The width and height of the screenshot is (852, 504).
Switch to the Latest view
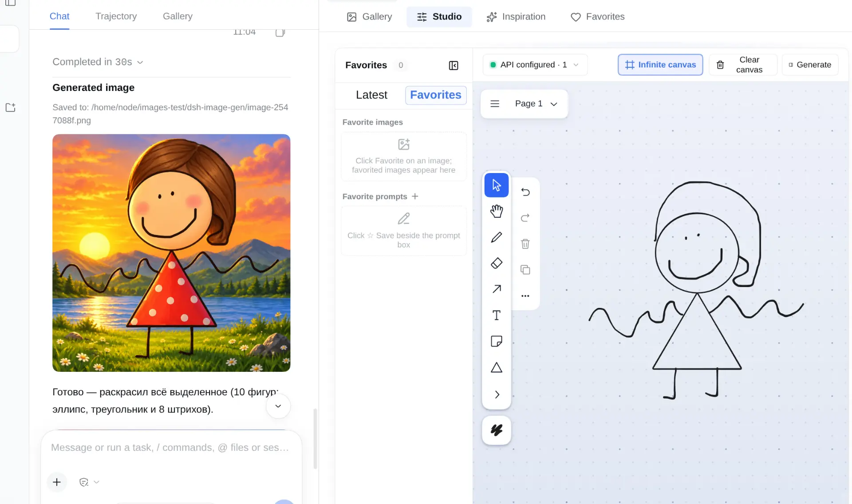coord(371,95)
